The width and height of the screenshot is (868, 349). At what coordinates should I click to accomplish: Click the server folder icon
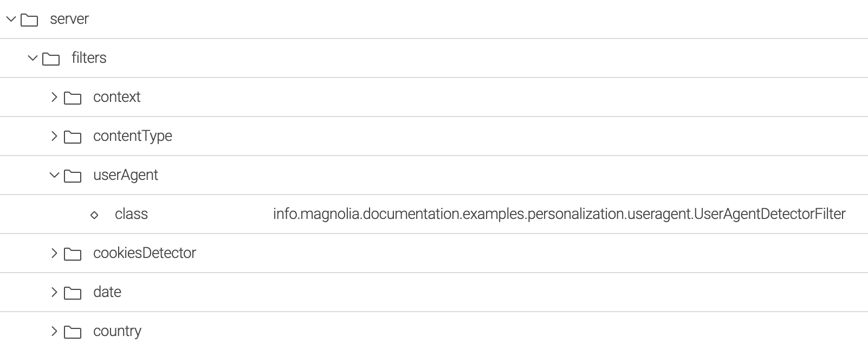[29, 20]
